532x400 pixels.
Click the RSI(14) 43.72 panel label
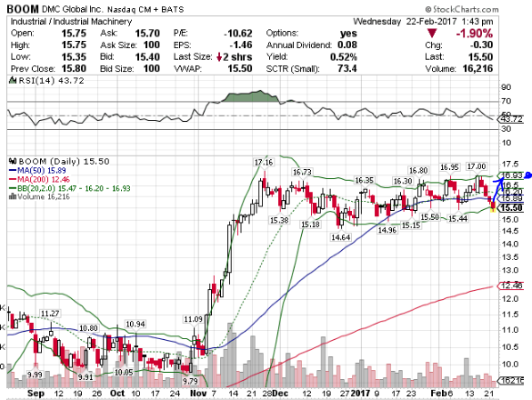pos(51,80)
